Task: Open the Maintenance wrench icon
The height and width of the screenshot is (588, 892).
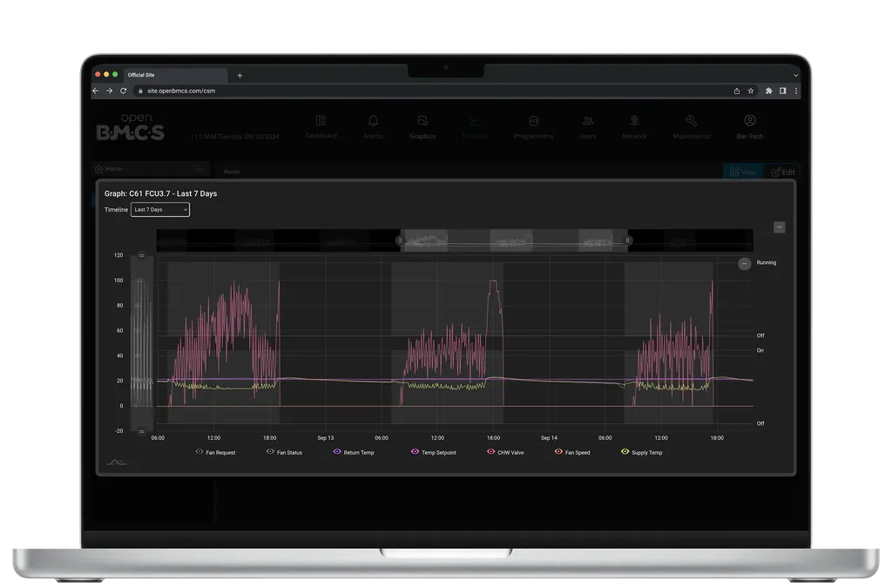Action: (x=691, y=120)
